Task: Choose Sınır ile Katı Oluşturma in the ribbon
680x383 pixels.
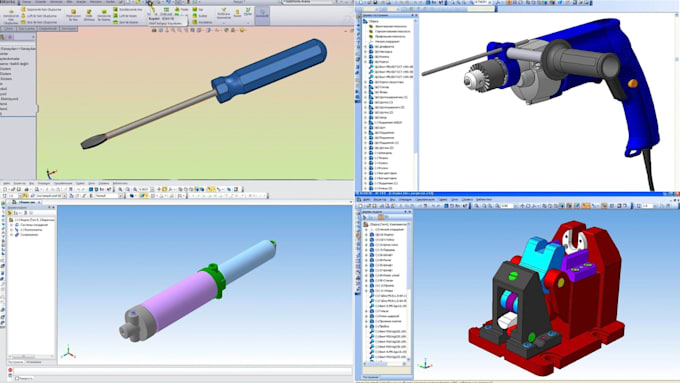Action: (39, 22)
